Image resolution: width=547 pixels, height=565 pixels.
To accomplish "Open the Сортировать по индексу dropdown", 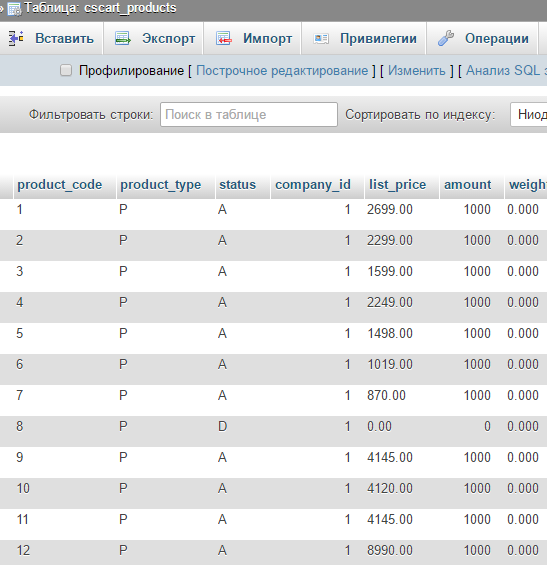I will 529,115.
